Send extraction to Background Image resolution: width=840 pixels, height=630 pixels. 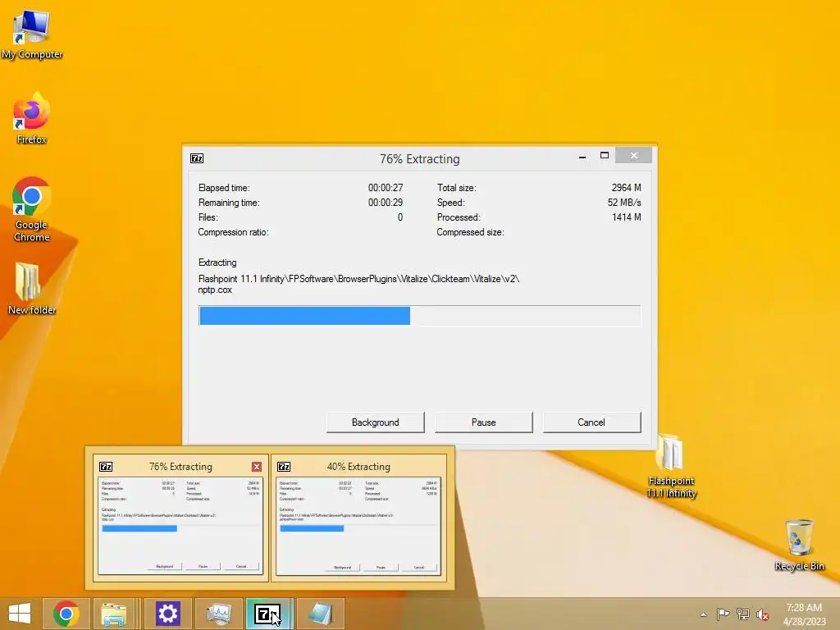(x=375, y=422)
